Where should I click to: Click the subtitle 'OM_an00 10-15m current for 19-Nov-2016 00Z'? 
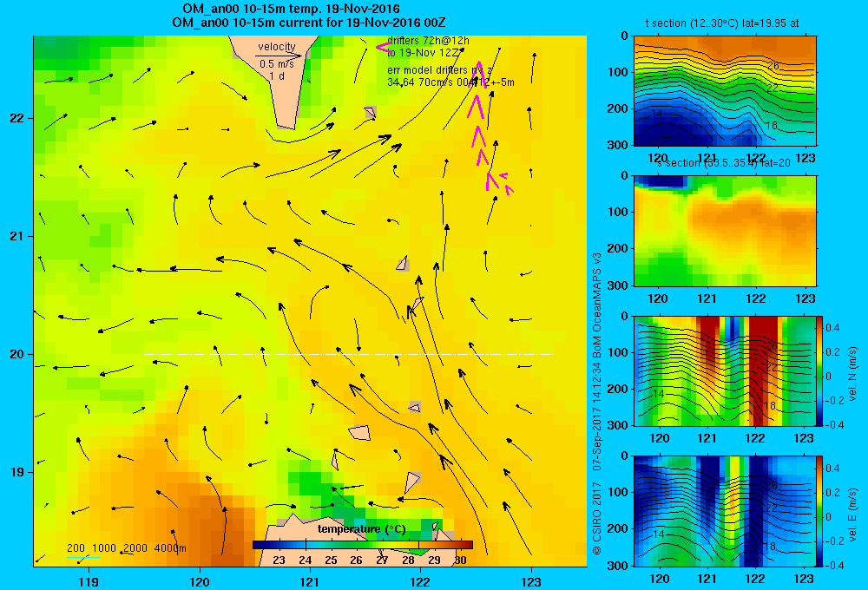point(309,23)
